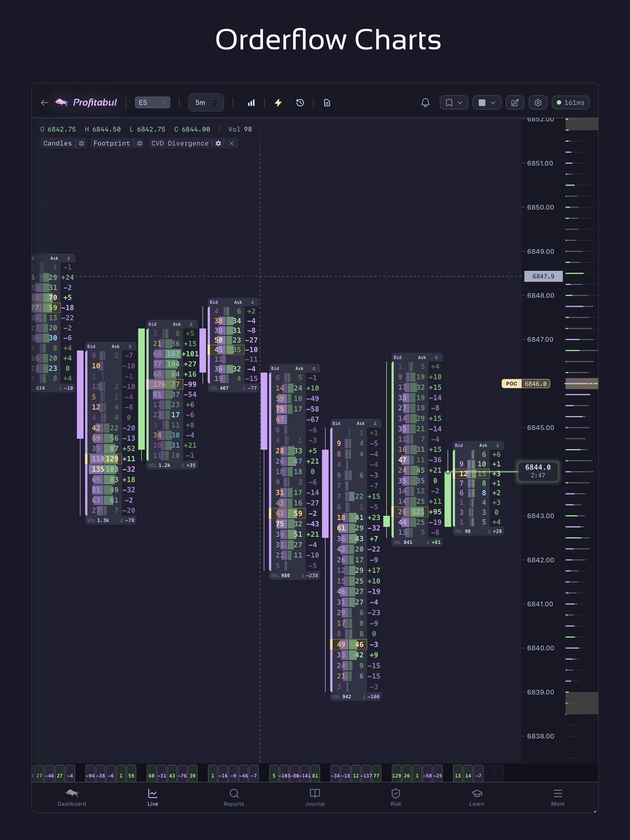Screen dimensions: 630x840
Task: Open the history replay clock icon
Action: pyautogui.click(x=300, y=103)
